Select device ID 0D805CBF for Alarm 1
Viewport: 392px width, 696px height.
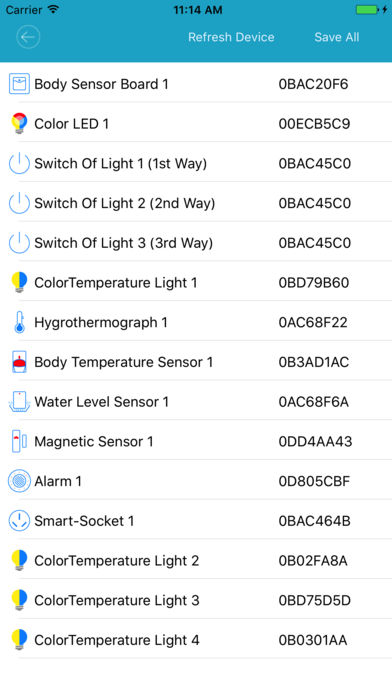(x=314, y=481)
